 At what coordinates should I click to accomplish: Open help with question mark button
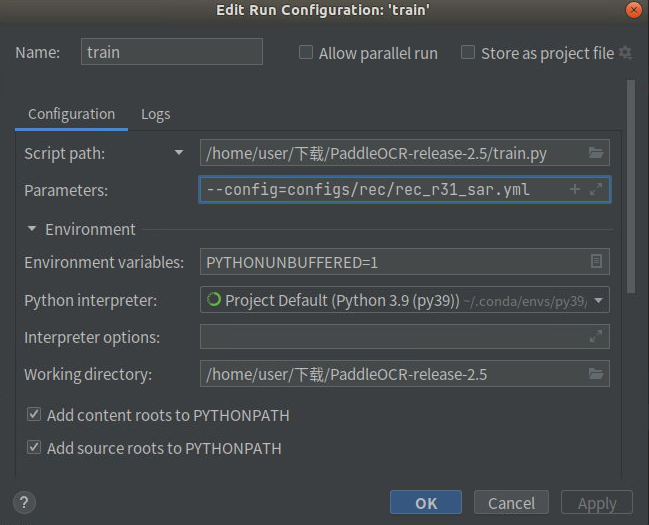[x=26, y=502]
